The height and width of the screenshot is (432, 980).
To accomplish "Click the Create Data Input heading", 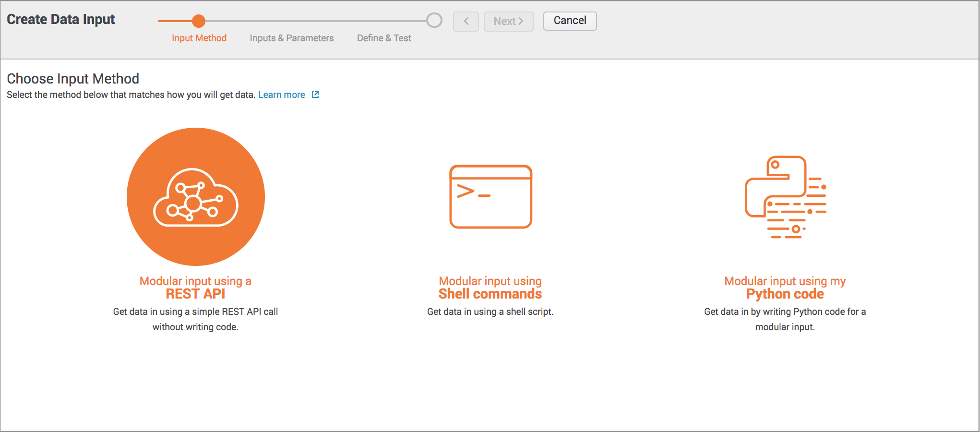I will 61,19.
